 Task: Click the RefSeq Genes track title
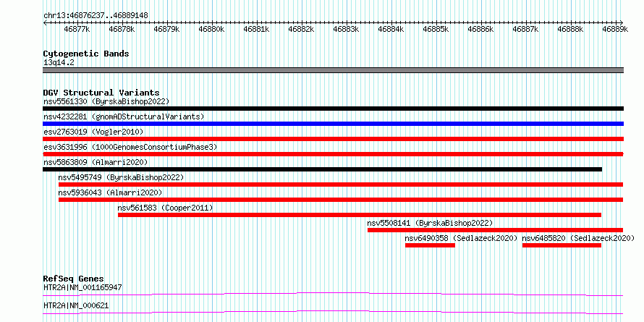pyautogui.click(x=73, y=279)
